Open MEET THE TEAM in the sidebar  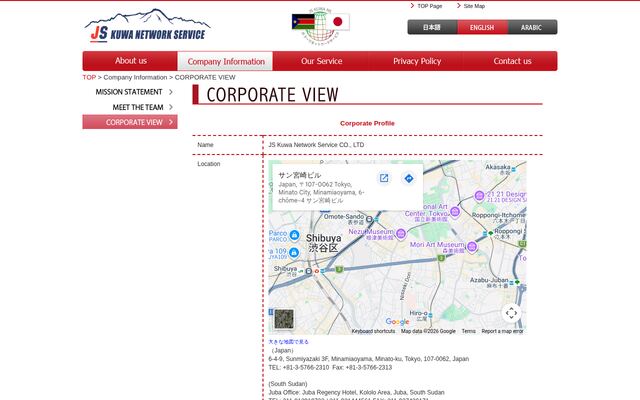130,107
